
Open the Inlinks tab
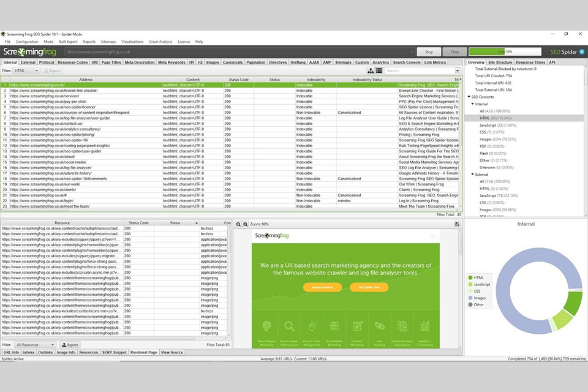click(x=28, y=352)
